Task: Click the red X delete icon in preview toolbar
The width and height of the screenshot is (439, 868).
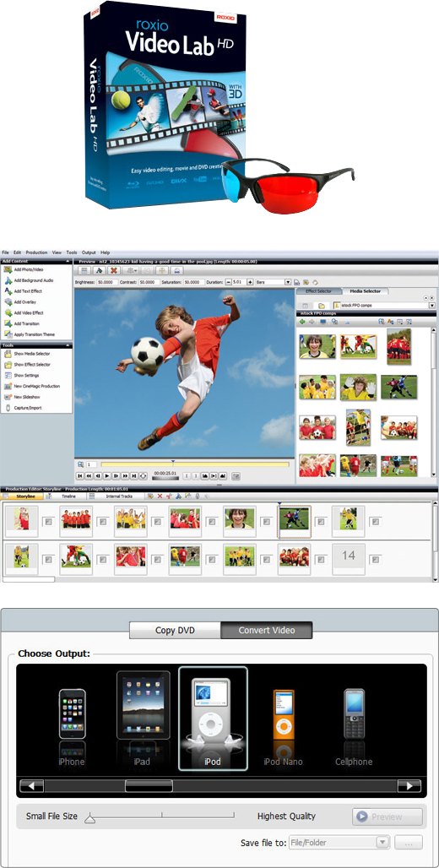Action: point(113,271)
